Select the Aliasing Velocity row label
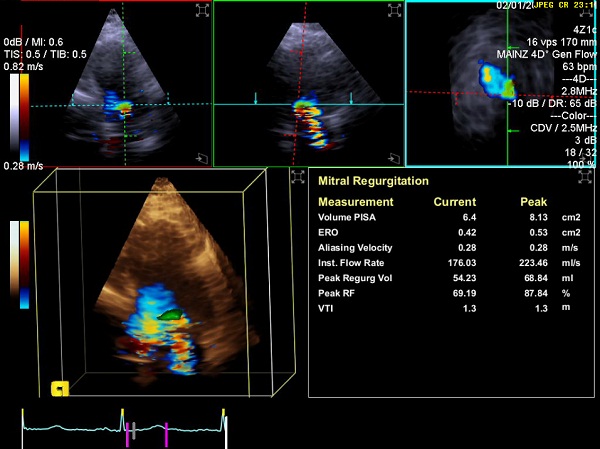600x449 pixels. click(x=355, y=248)
